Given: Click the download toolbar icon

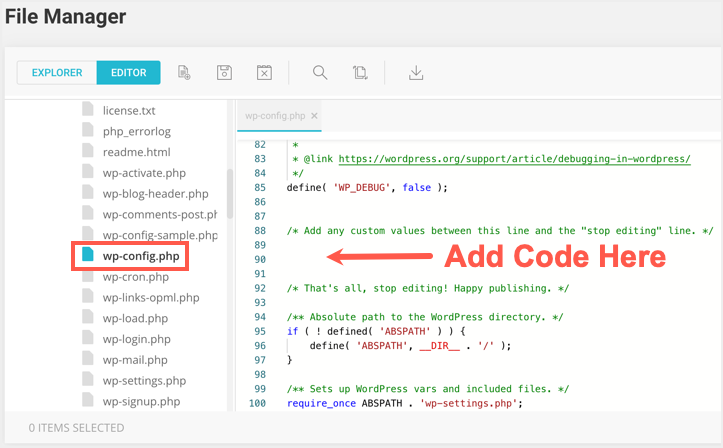Looking at the screenshot, I should pyautogui.click(x=416, y=72).
